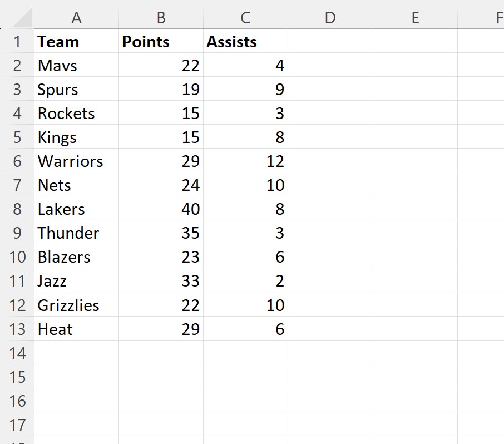
Task: Select row 8 header
Action: point(17,209)
